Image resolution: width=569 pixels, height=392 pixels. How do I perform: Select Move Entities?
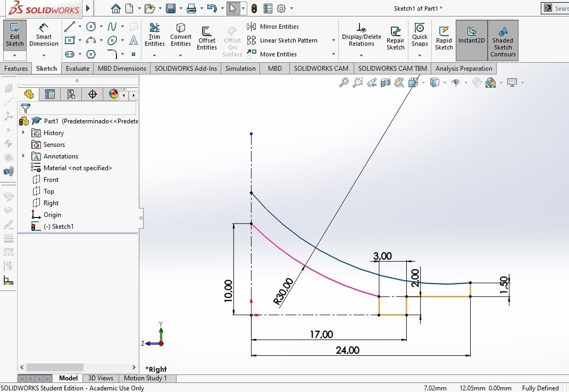(x=272, y=54)
